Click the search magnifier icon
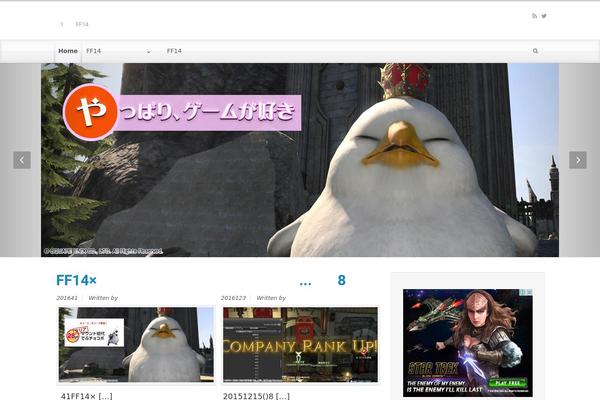This screenshot has width=600, height=400. pos(535,51)
